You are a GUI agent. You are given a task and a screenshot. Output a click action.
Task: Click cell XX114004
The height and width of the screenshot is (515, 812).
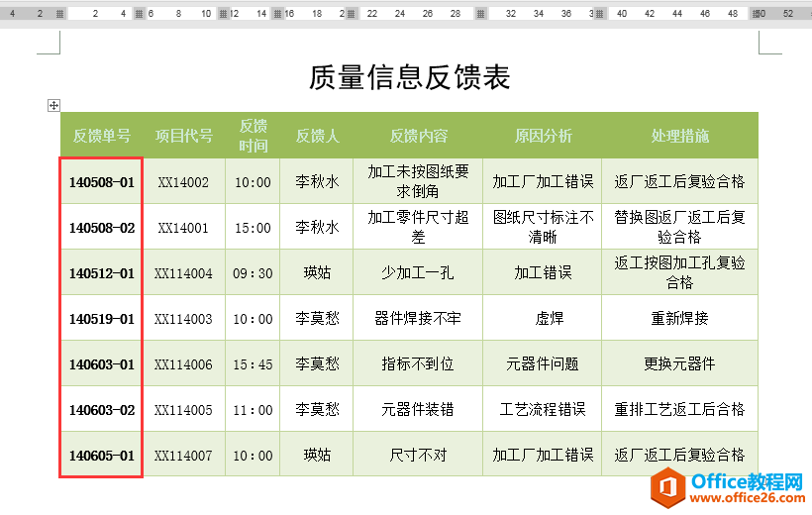tap(183, 273)
